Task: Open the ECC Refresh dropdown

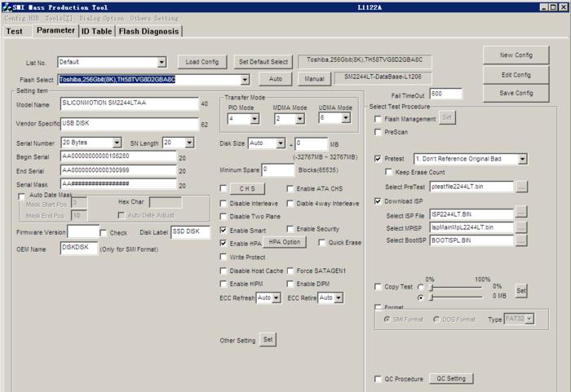Action: 276,297
